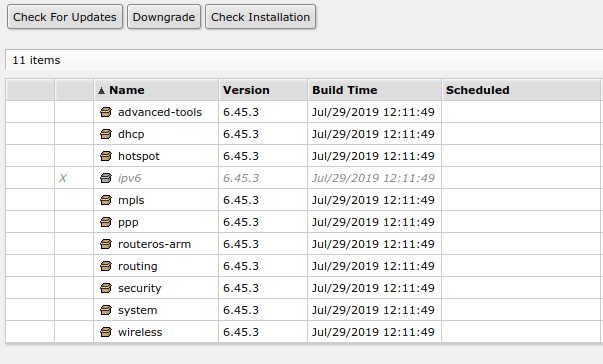Click the dhcp package icon

[x=106, y=134]
